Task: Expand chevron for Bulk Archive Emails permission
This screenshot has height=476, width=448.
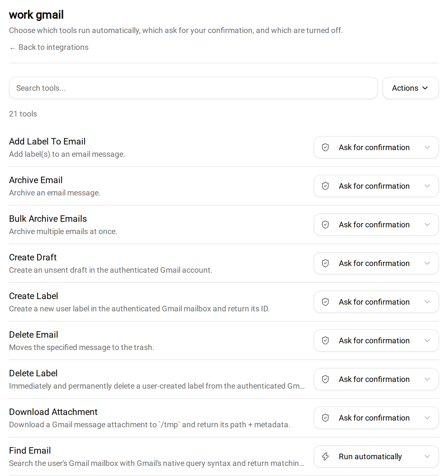Action: coord(427,225)
